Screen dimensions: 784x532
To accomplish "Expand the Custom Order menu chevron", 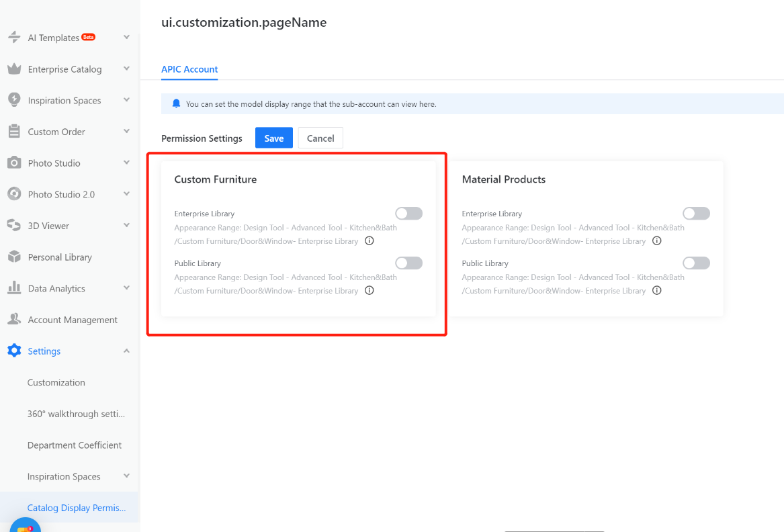I will point(126,132).
